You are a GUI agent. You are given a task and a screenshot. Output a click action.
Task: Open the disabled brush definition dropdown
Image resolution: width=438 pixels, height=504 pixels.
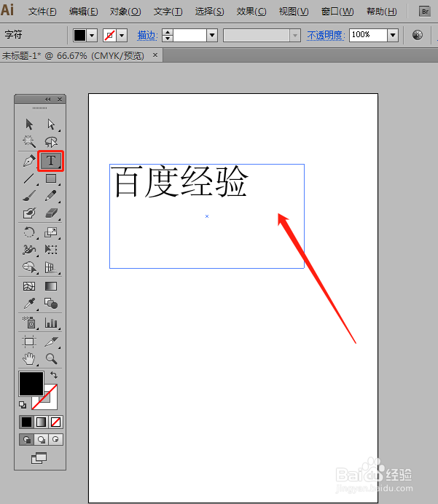295,36
